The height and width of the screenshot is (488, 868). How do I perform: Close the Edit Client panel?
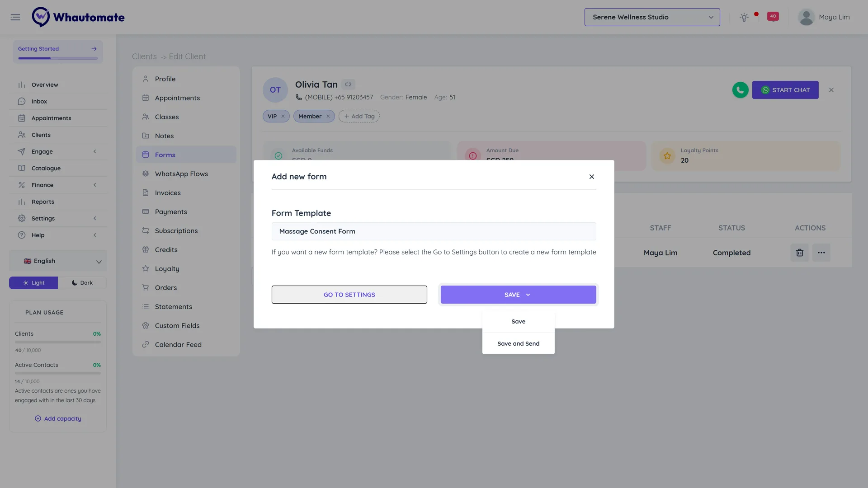pyautogui.click(x=831, y=90)
